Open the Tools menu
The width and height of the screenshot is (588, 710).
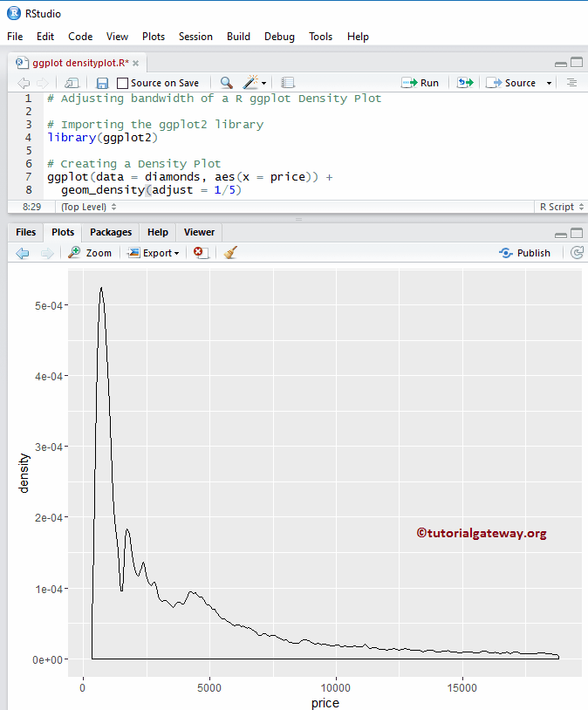click(x=321, y=37)
